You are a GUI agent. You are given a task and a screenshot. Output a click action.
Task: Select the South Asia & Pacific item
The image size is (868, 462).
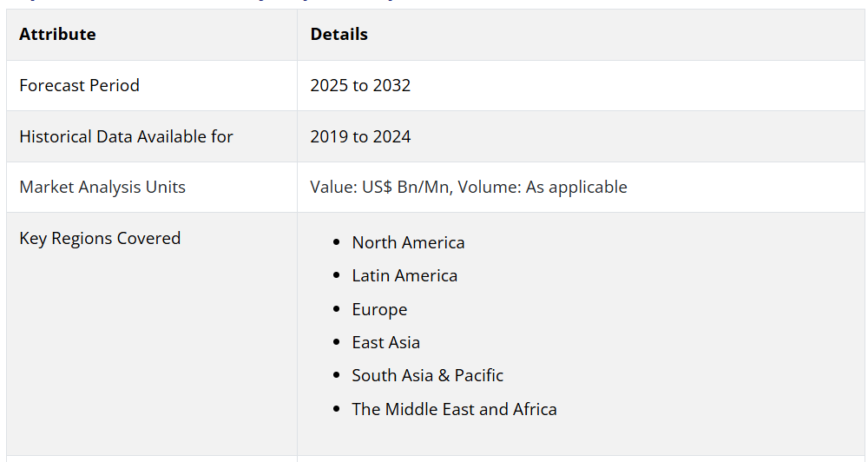pos(427,375)
